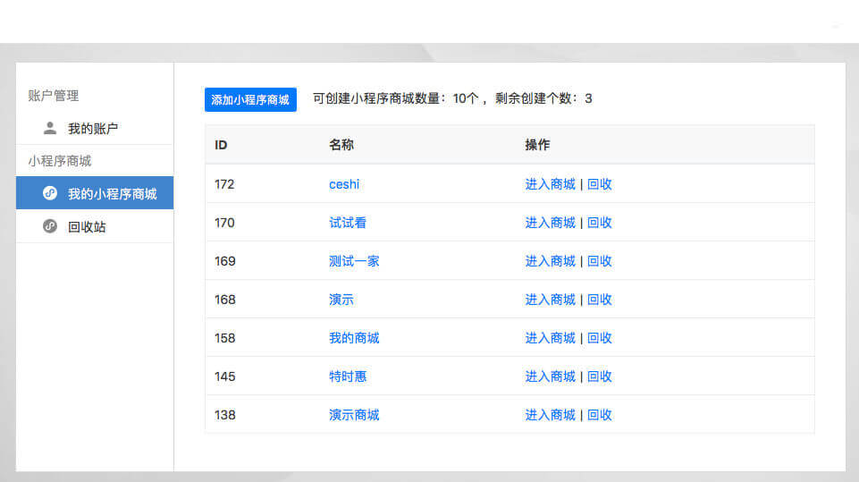Click 进入商城 for 演示商城 row 138

pyautogui.click(x=550, y=415)
